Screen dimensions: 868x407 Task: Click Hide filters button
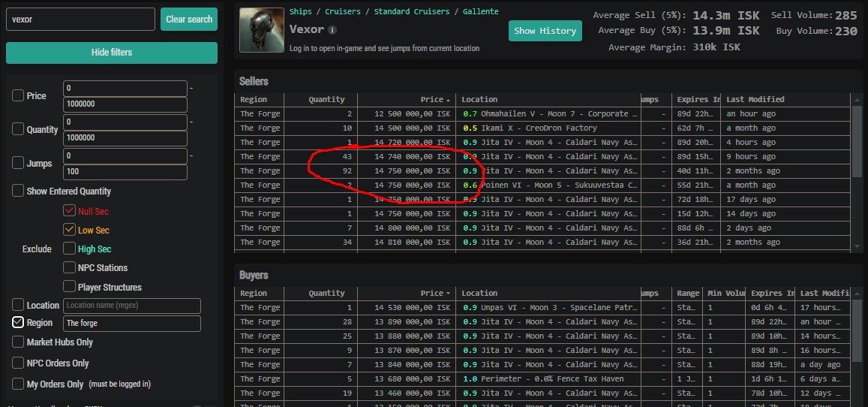tap(112, 53)
